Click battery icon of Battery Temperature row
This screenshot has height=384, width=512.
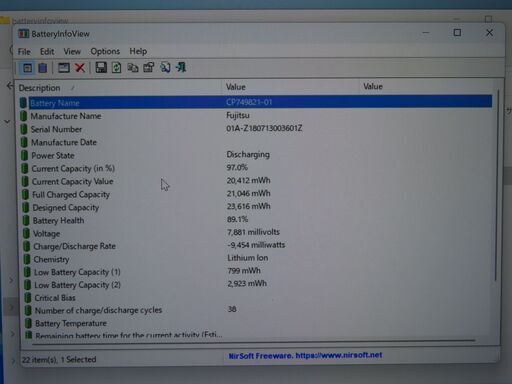click(x=28, y=323)
